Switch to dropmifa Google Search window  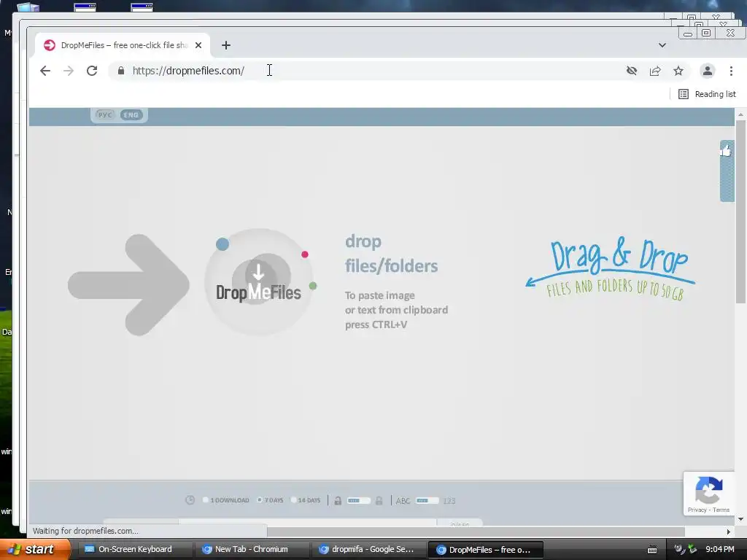(x=367, y=550)
